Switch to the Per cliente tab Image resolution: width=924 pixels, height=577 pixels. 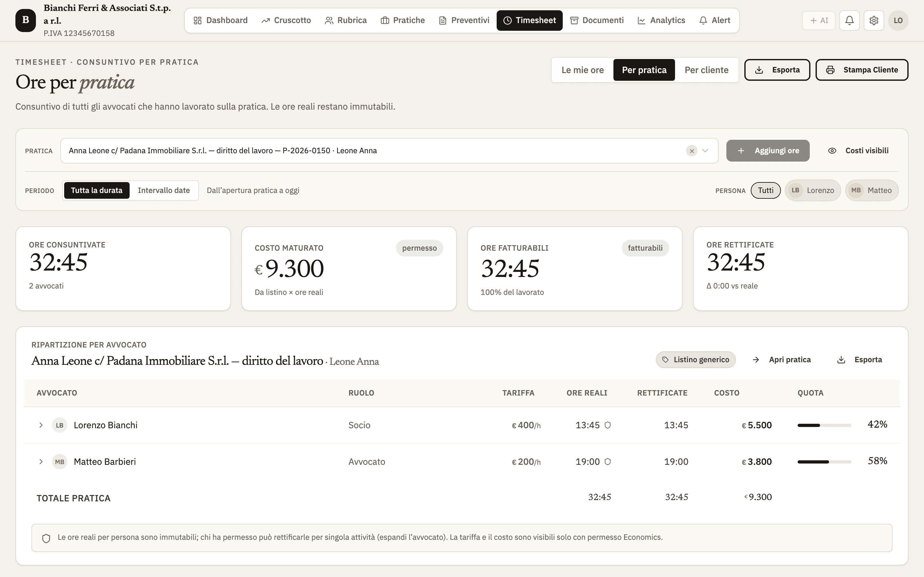point(706,70)
